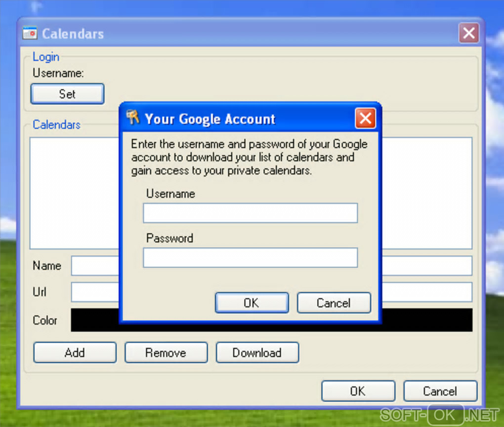Screen dimensions: 504x427
Task: Cancel the Google Account dialog
Action: tap(334, 302)
